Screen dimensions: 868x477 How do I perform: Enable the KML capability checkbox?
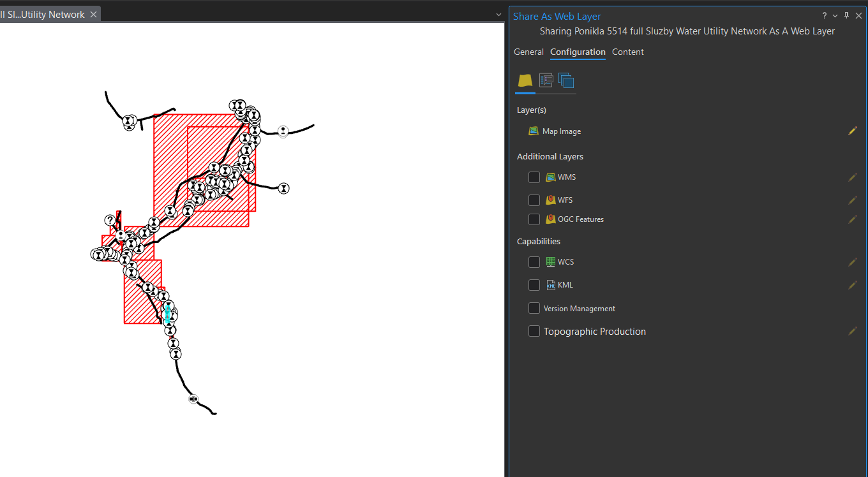pyautogui.click(x=534, y=285)
